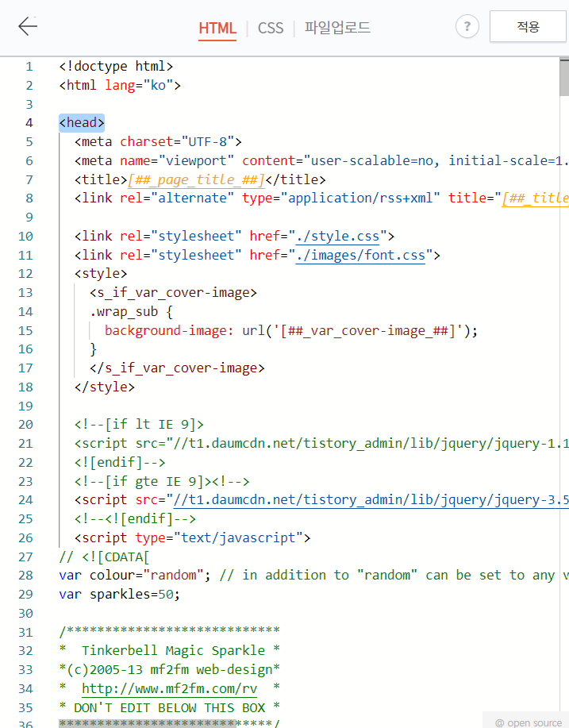The height and width of the screenshot is (728, 569).
Task: Place cursor on var sparkles=50 line
Action: [119, 595]
